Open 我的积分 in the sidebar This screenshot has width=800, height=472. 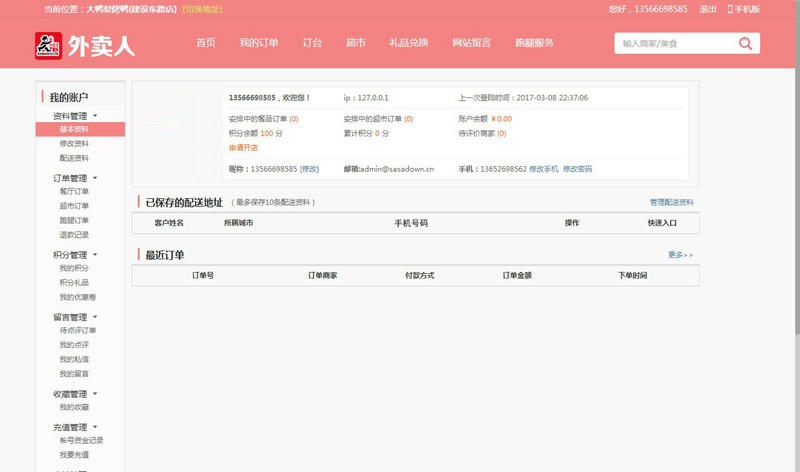click(x=74, y=268)
